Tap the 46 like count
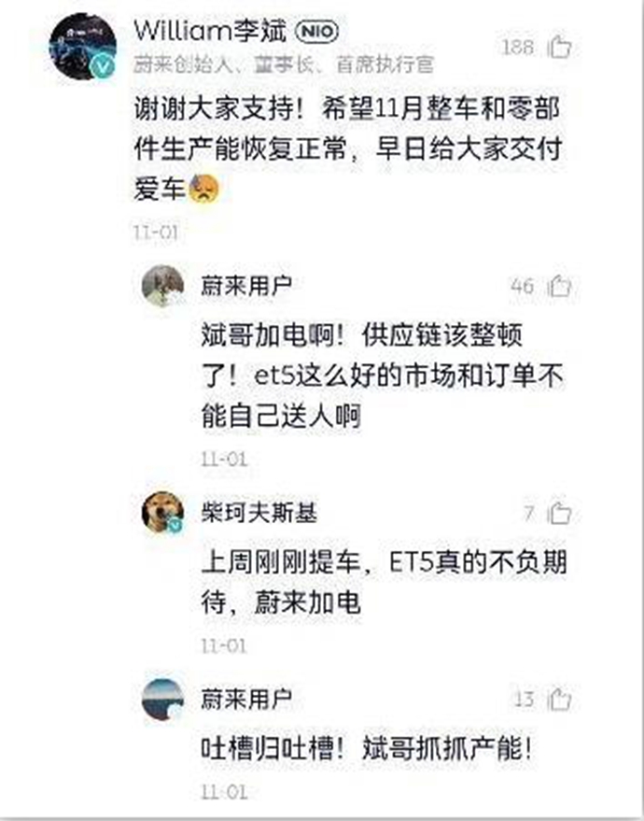The width and height of the screenshot is (644, 821). (x=522, y=287)
